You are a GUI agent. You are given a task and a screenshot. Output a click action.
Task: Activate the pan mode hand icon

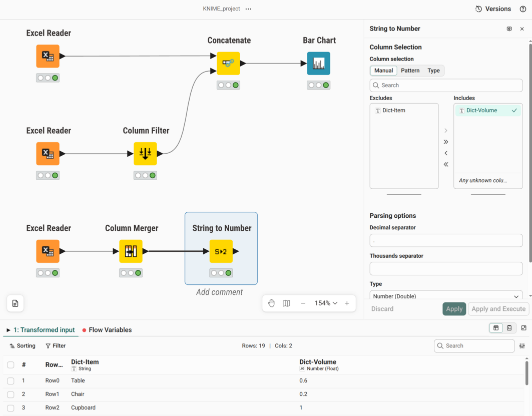pyautogui.click(x=271, y=303)
